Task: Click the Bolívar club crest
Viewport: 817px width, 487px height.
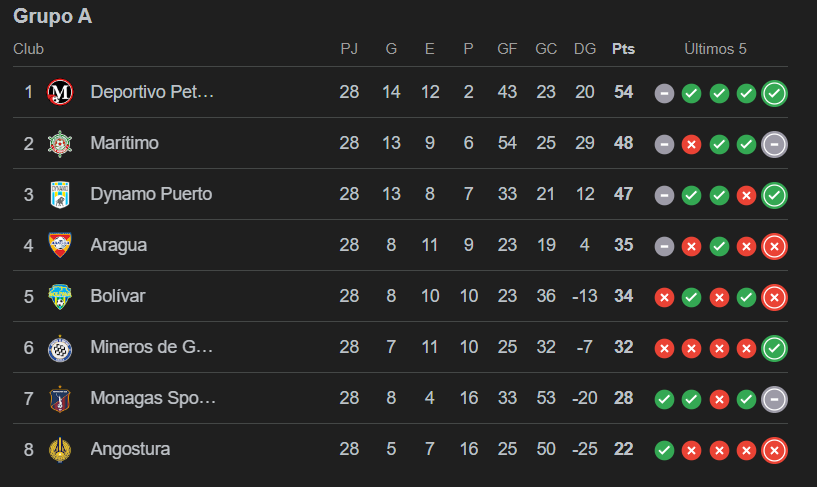Action: [61, 297]
